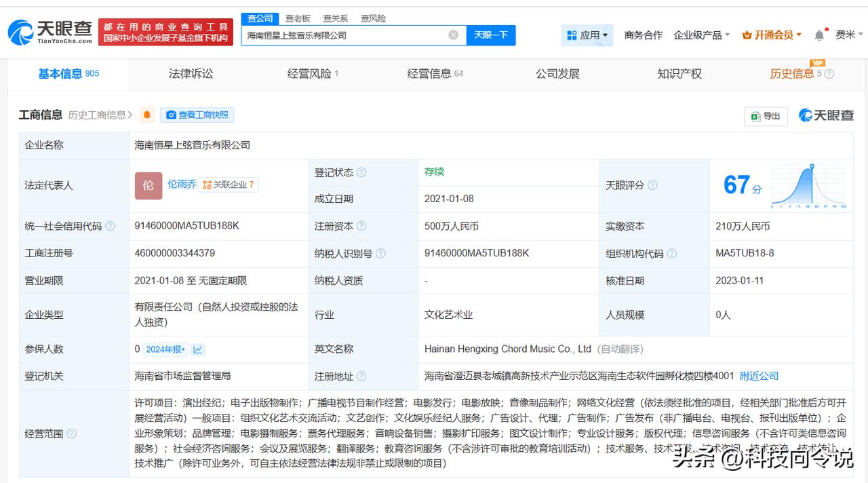
Task: Click the 查看工商快照 button
Action: pyautogui.click(x=197, y=115)
